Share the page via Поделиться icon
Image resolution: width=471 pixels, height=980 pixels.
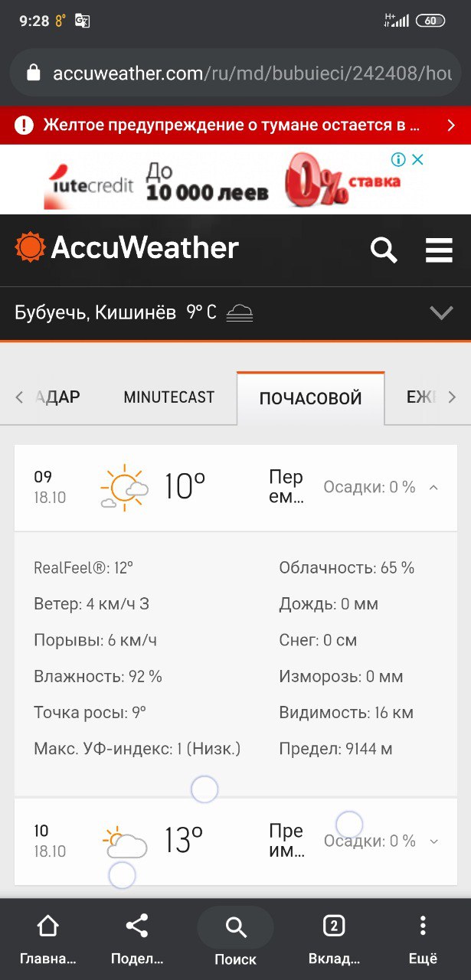(x=137, y=937)
